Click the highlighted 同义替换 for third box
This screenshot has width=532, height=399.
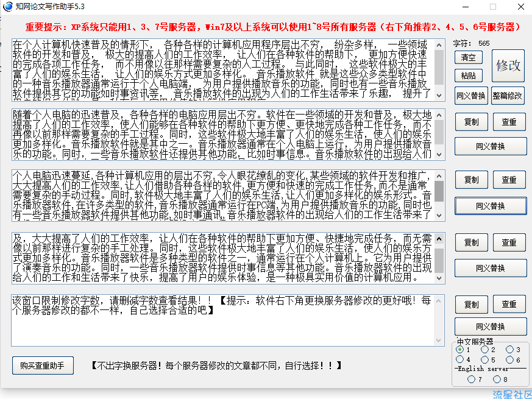click(491, 206)
